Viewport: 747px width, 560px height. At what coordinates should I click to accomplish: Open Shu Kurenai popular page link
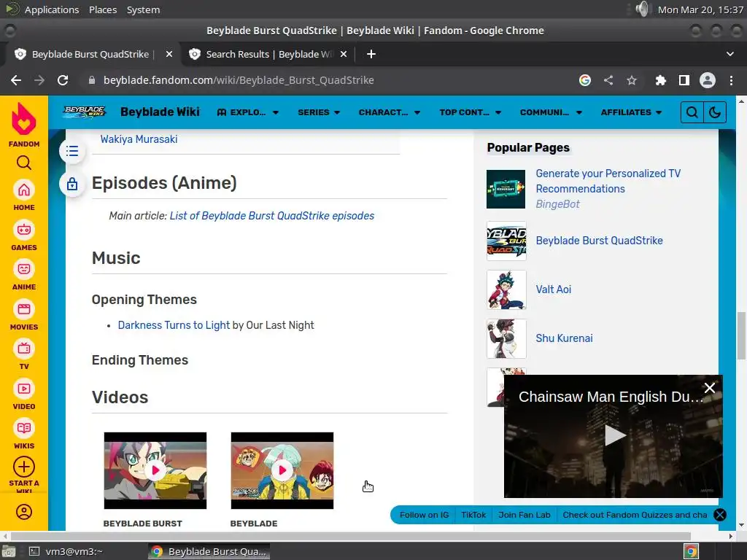click(x=564, y=338)
